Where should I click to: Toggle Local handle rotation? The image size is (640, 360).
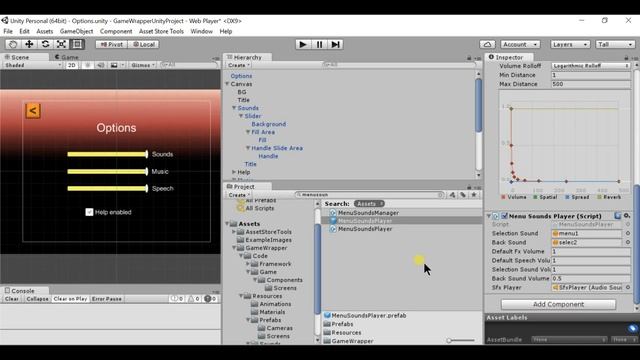(144, 44)
